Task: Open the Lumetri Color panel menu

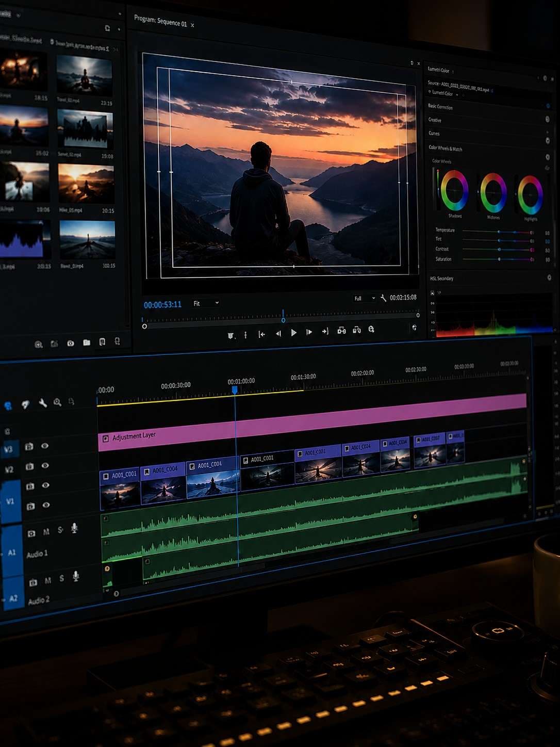Action: (x=453, y=71)
